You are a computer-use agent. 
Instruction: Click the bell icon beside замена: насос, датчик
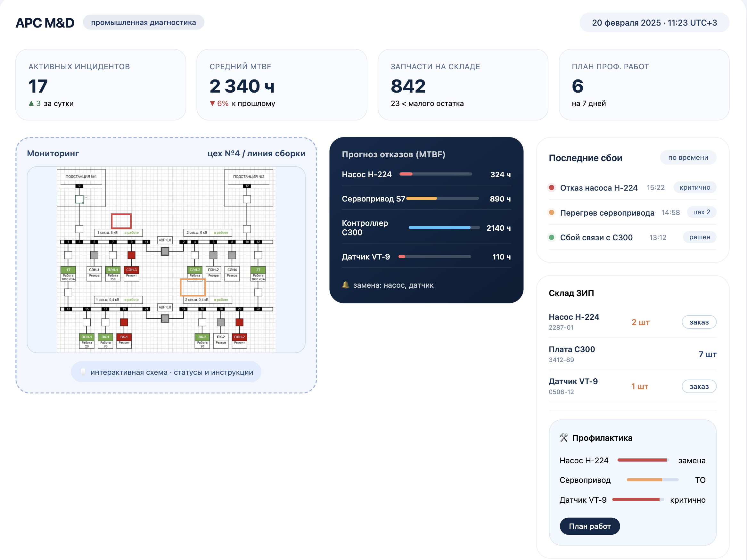[345, 285]
